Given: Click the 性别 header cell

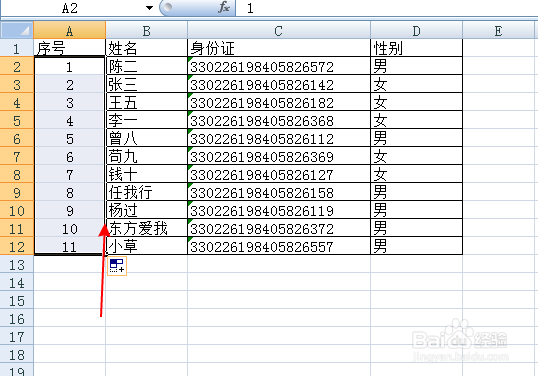Looking at the screenshot, I should [417, 48].
